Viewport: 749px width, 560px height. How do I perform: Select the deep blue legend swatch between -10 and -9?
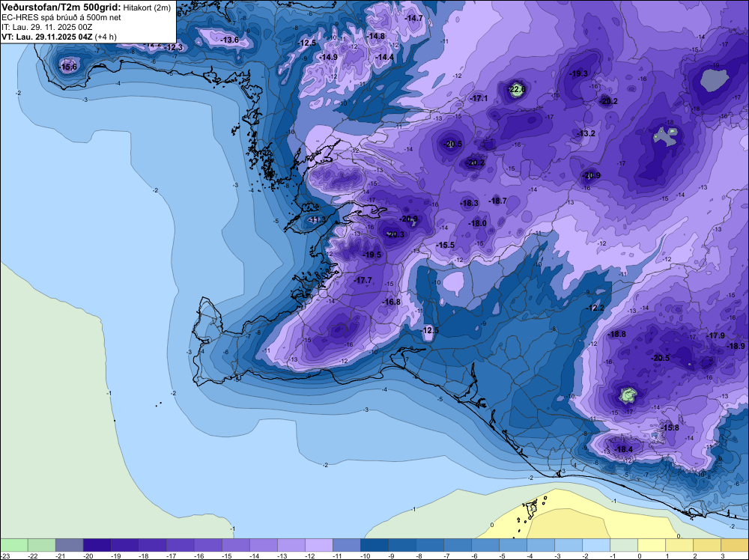[374, 545]
